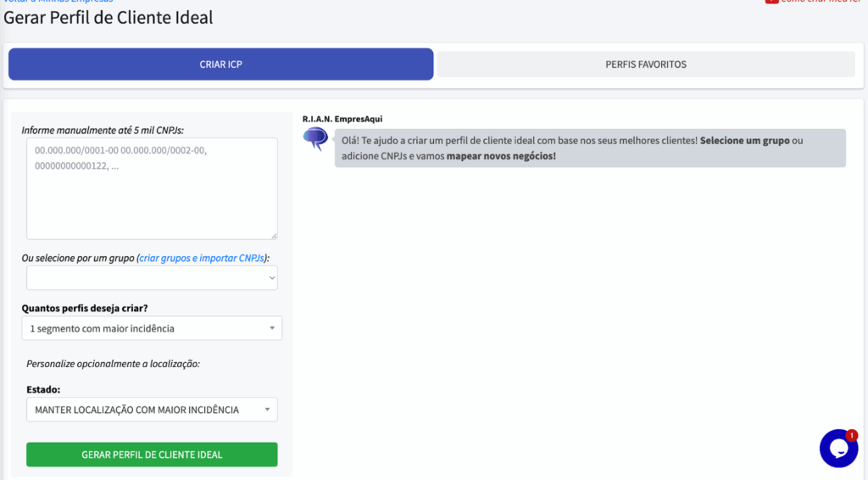Focus the manual CNPJs text area
868x480 pixels.
(x=152, y=188)
